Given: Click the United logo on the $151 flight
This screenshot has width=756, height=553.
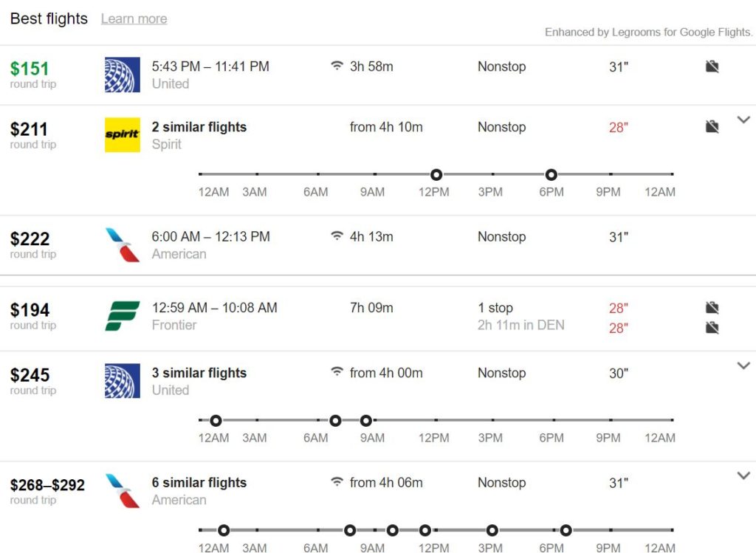Looking at the screenshot, I should 122,75.
